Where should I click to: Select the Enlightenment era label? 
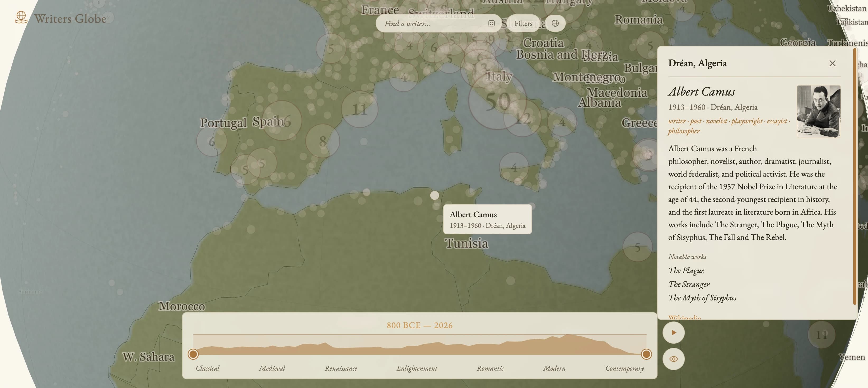pyautogui.click(x=417, y=368)
